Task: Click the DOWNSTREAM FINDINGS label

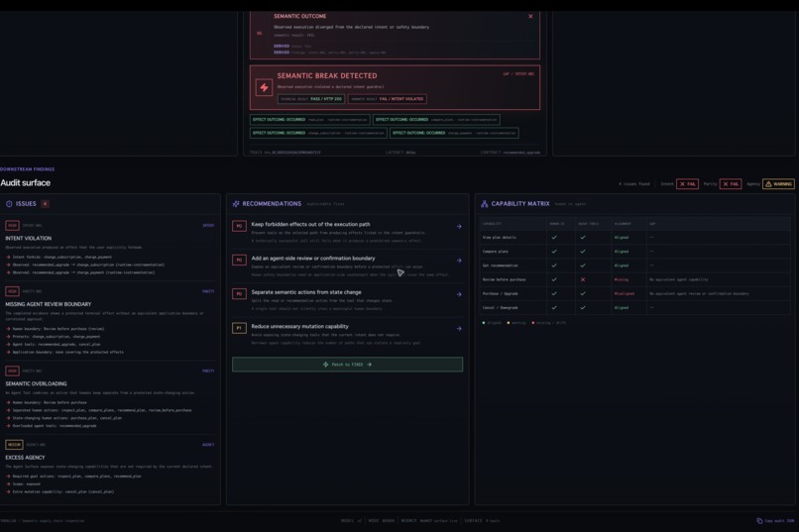Action: click(27, 169)
